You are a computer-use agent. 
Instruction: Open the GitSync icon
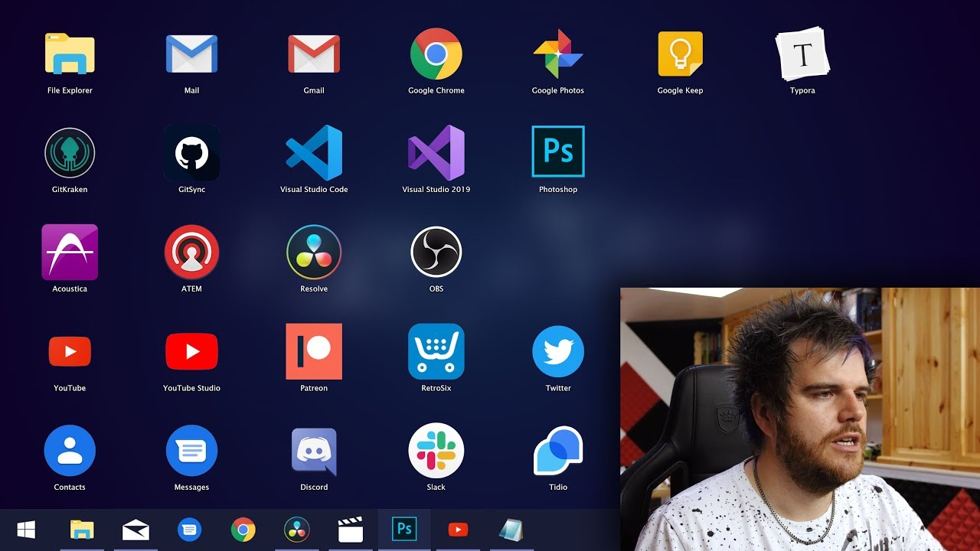tap(191, 153)
